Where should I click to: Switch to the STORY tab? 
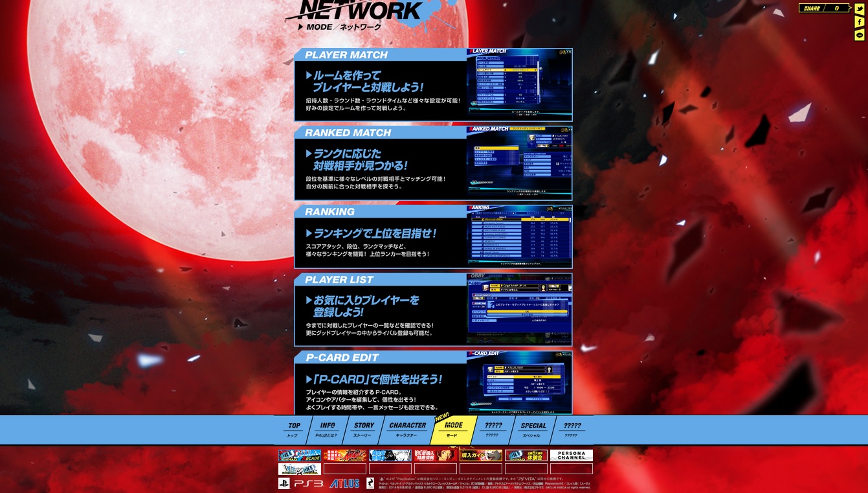tap(363, 430)
